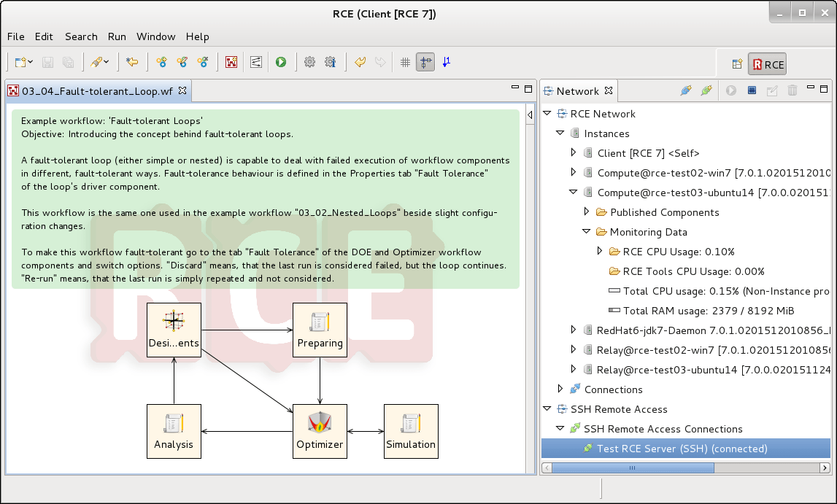Click the blue arrow numbering icon

[x=447, y=62]
